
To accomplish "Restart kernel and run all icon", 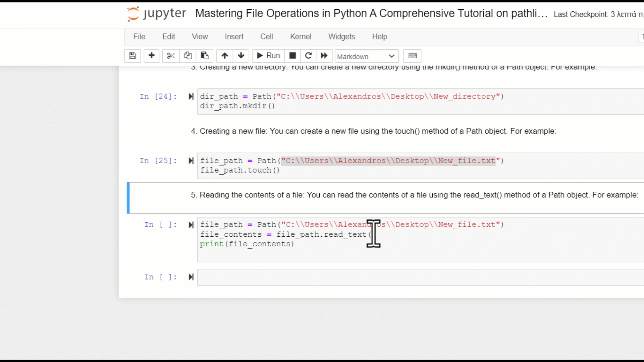I will [x=324, y=56].
